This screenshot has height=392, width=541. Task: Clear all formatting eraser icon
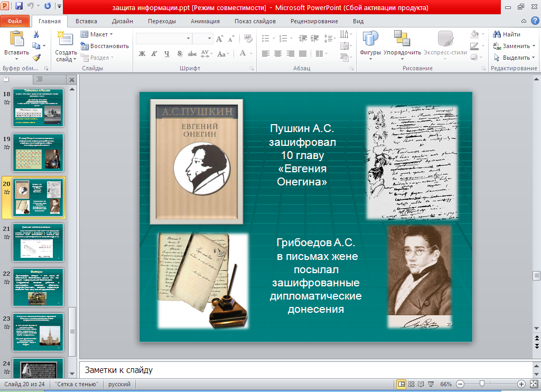(x=248, y=39)
